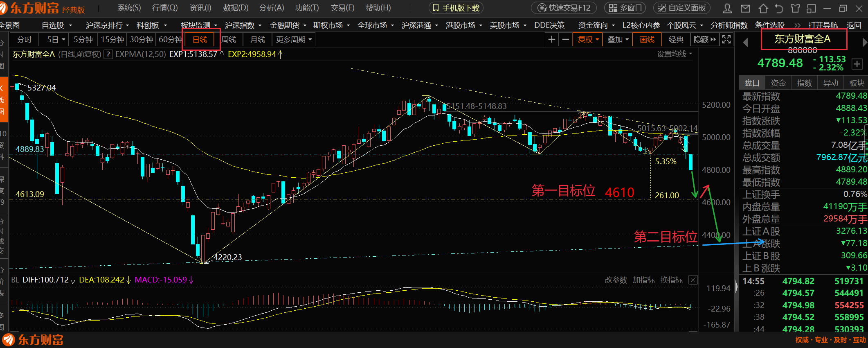The width and height of the screenshot is (868, 348).
Task: Click the EXPMA help question mark
Action: point(108,54)
